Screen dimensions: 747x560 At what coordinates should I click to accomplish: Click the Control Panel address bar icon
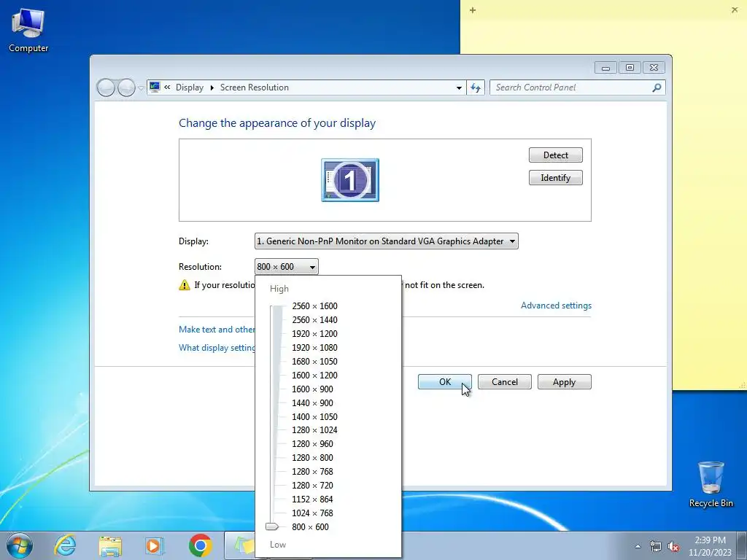pos(155,87)
